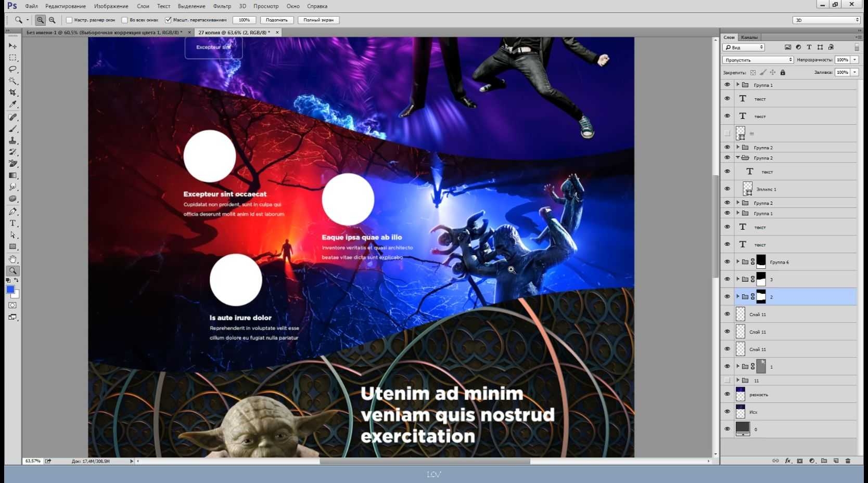This screenshot has height=483, width=868.
Task: Select the Magic Wand tool
Action: coord(13,81)
